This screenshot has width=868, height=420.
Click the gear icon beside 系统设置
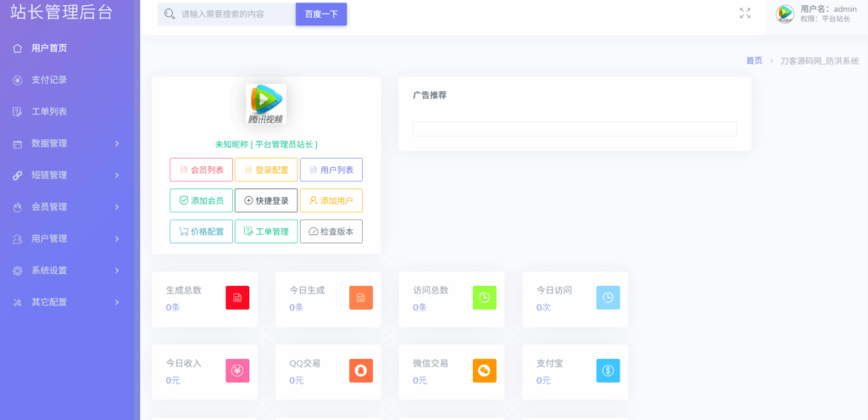click(17, 271)
